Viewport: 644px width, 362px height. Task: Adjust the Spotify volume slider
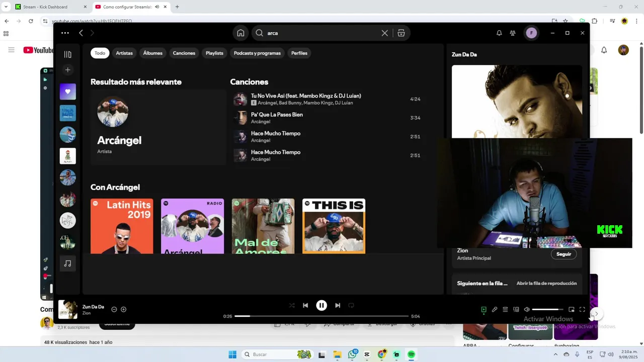[547, 310]
